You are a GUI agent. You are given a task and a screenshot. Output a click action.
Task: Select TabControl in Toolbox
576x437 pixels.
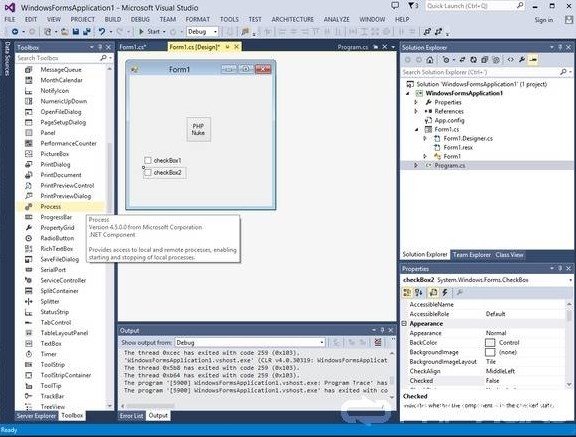click(x=55, y=323)
